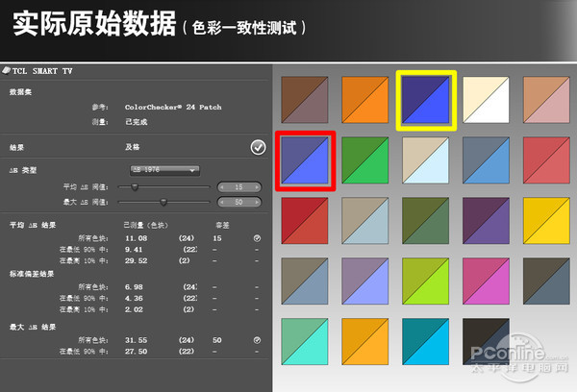Click the threshold field showing 15

239,187
